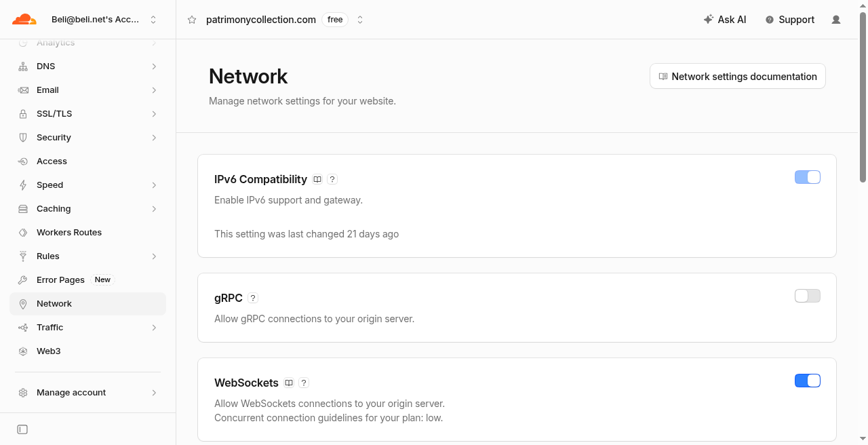The height and width of the screenshot is (445, 868).
Task: Click the Cloudflare logo
Action: [x=24, y=20]
